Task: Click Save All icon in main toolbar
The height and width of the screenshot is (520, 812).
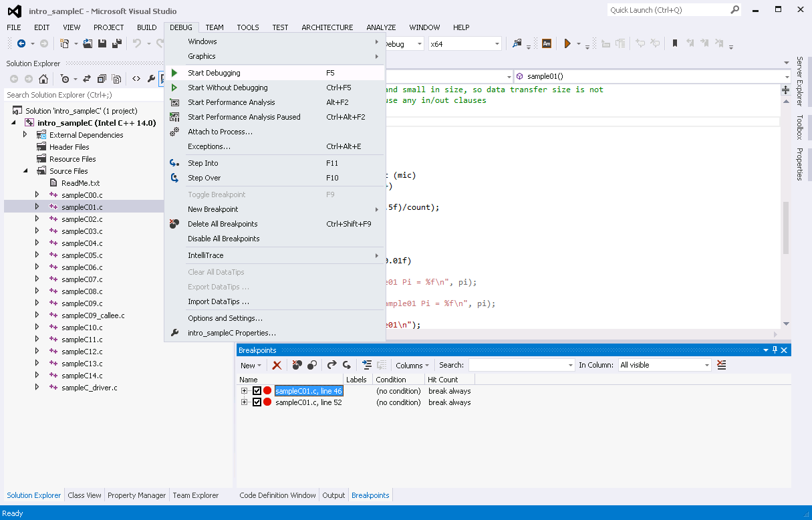Action: (x=117, y=43)
